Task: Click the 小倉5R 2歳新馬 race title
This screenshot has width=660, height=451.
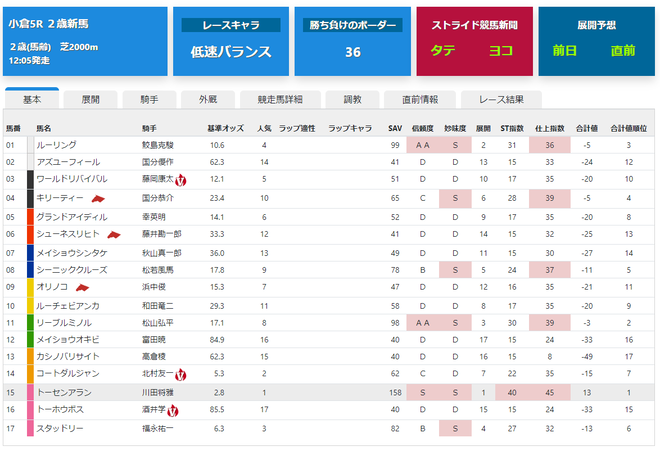Action: (x=49, y=24)
